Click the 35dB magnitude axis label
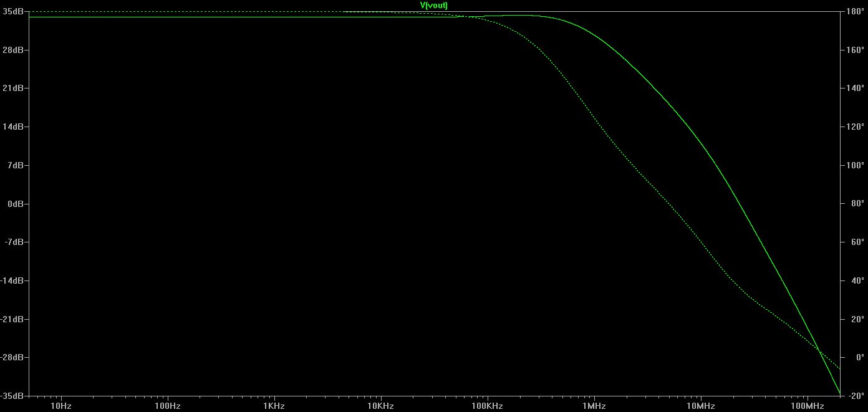 tap(12, 11)
